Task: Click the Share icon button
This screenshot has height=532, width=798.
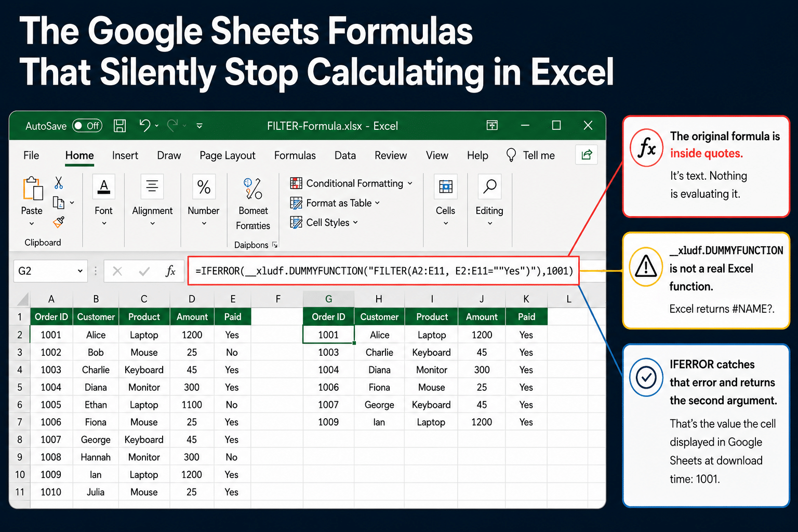Action: [587, 155]
